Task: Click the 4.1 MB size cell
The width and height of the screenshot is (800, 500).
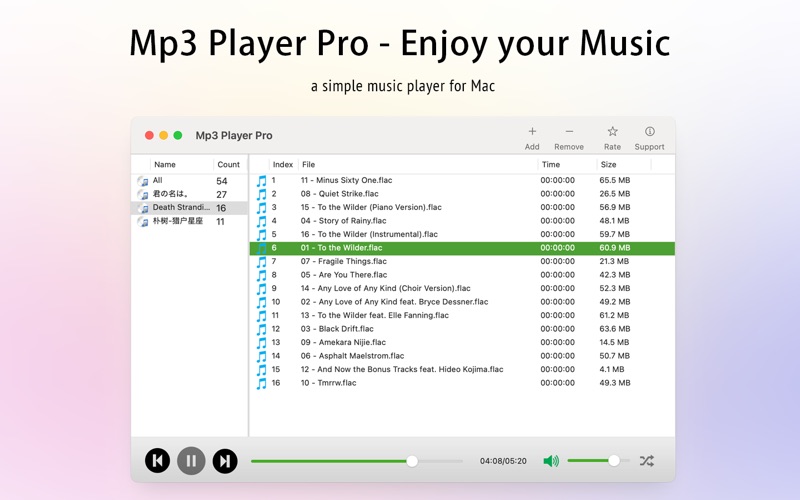Action: (x=612, y=369)
